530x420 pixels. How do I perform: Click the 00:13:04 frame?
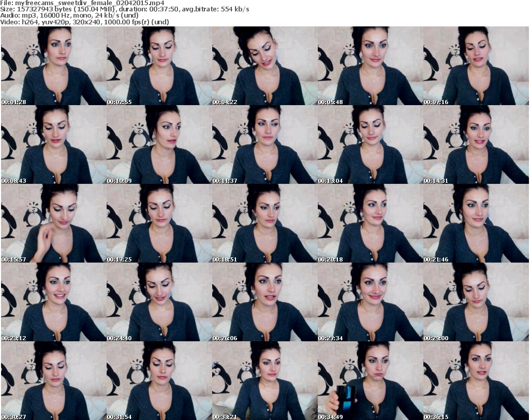371,144
